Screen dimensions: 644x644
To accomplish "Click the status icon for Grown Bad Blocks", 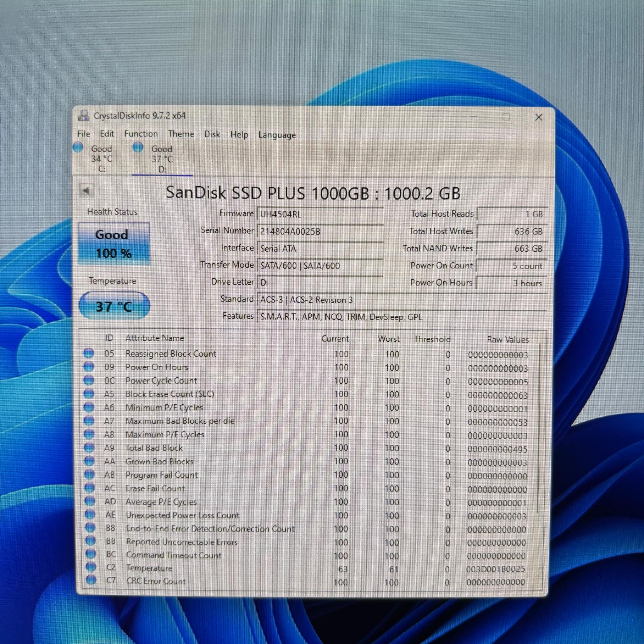I will pos(89,461).
